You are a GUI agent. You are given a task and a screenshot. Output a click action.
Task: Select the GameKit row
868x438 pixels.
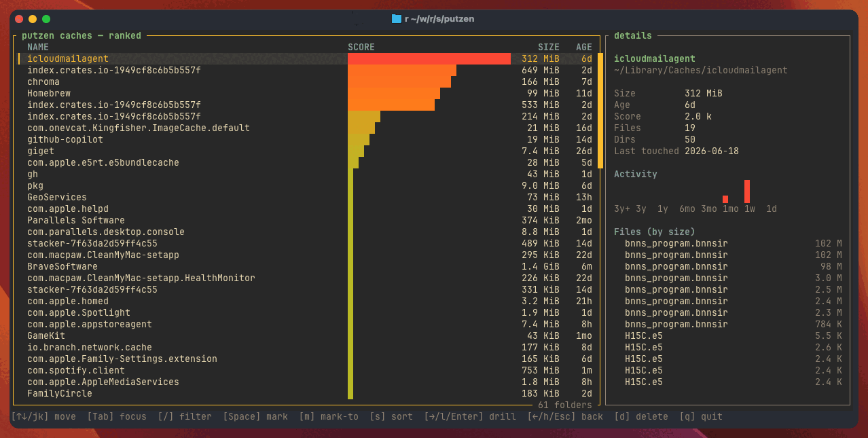(x=306, y=336)
